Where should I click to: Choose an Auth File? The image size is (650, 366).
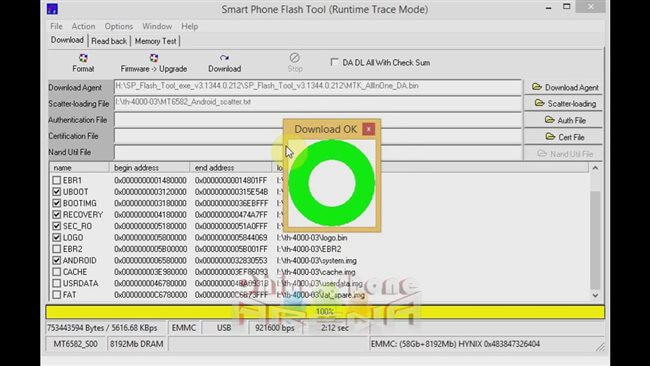[565, 120]
